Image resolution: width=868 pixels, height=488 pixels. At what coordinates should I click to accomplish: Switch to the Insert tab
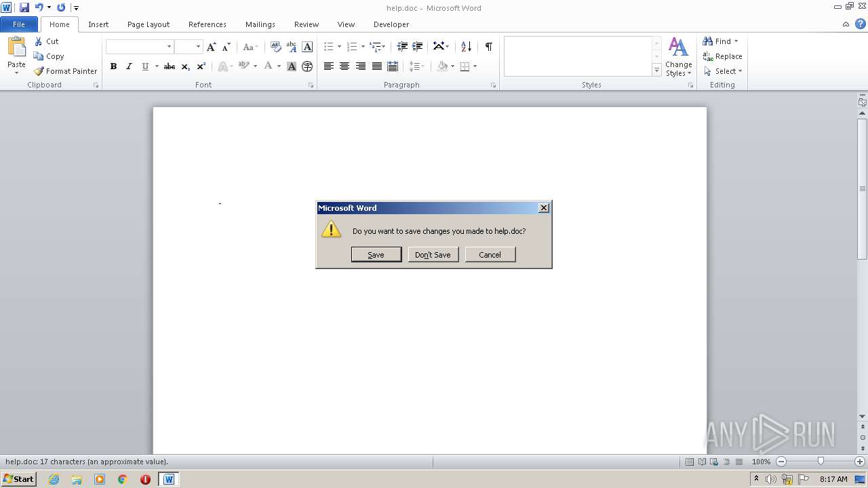98,24
